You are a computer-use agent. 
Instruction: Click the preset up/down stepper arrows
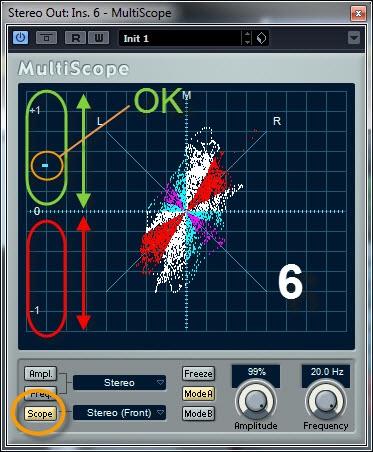[x=247, y=38]
